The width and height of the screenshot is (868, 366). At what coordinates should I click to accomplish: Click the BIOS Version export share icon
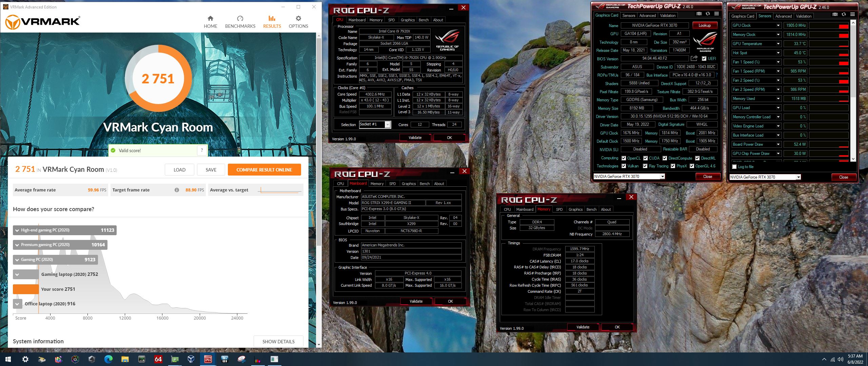[694, 58]
